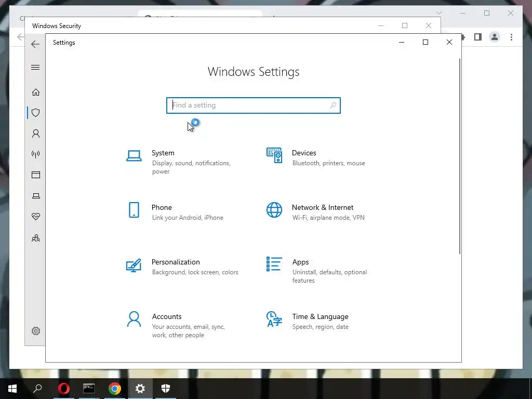532x399 pixels.
Task: Open the Accounts category label
Action: click(x=167, y=316)
